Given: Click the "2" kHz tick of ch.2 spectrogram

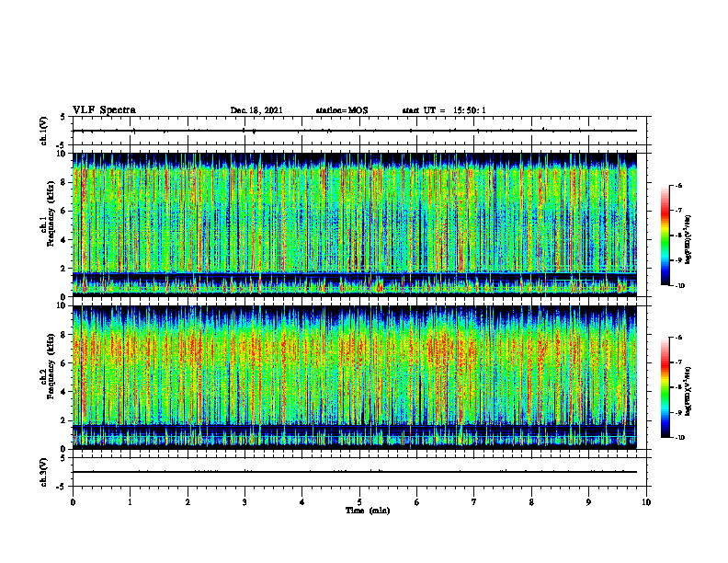Looking at the screenshot, I should pos(64,420).
